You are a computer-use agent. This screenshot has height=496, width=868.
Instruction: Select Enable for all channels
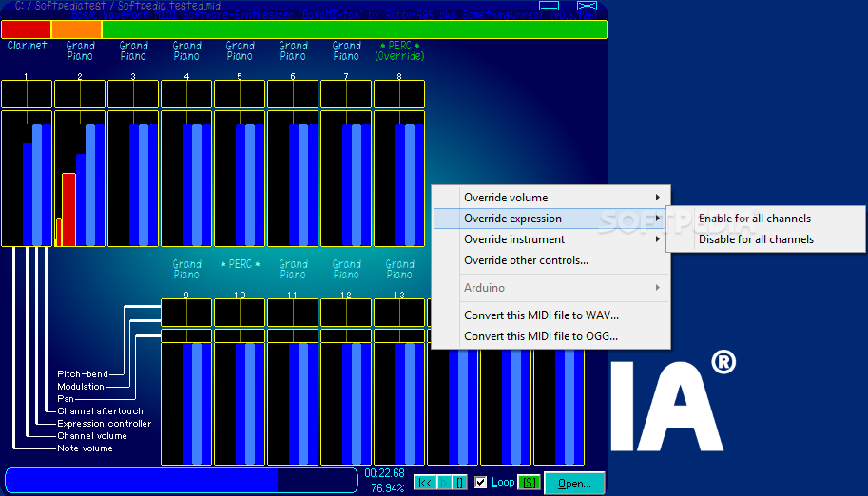765,219
